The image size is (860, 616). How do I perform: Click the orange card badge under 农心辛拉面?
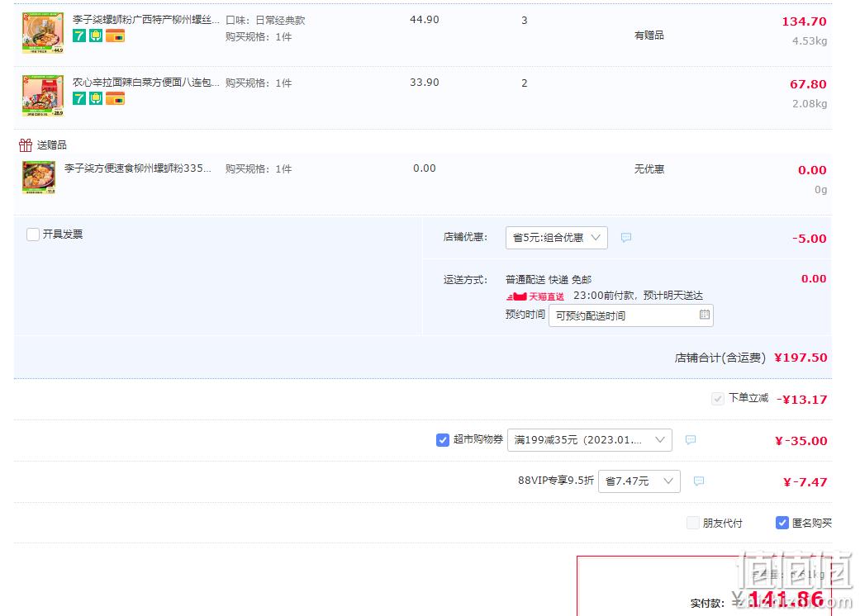pyautogui.click(x=115, y=98)
